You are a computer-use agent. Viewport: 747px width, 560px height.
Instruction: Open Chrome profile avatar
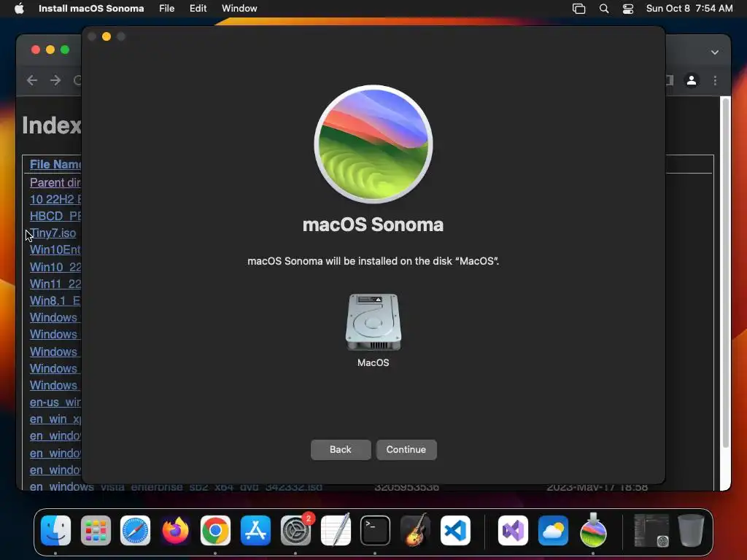point(692,80)
